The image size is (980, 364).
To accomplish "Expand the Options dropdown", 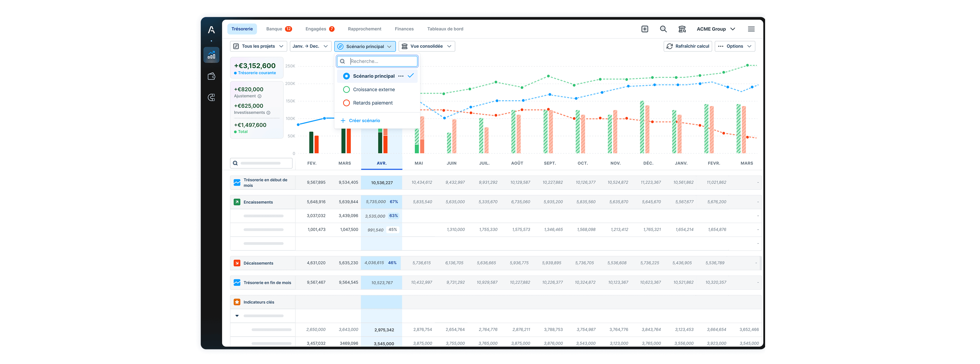I will coord(735,46).
